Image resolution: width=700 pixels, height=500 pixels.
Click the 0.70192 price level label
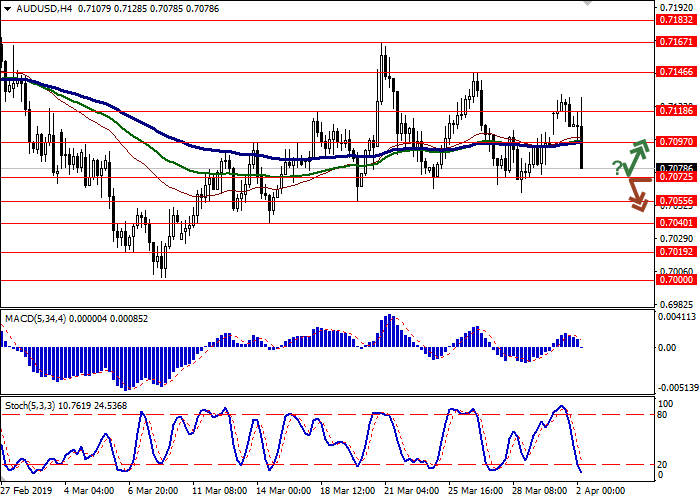[676, 253]
